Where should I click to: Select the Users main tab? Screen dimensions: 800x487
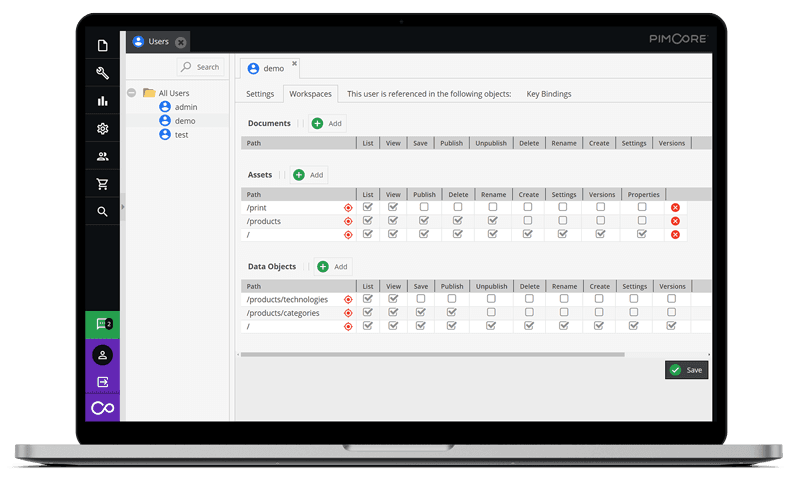pos(158,42)
